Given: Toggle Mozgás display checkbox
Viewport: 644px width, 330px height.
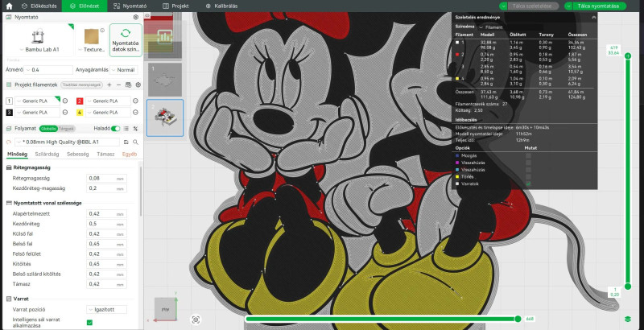Looking at the screenshot, I should (528, 155).
